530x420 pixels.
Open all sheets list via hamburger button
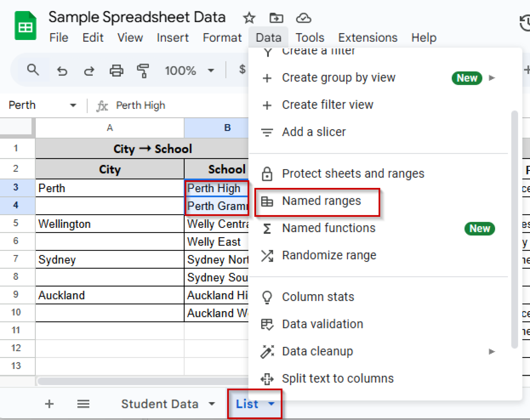[83, 404]
